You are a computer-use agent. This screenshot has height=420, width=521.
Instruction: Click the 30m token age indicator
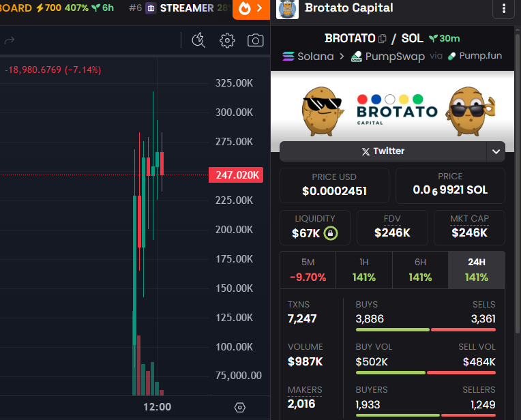pyautogui.click(x=445, y=39)
